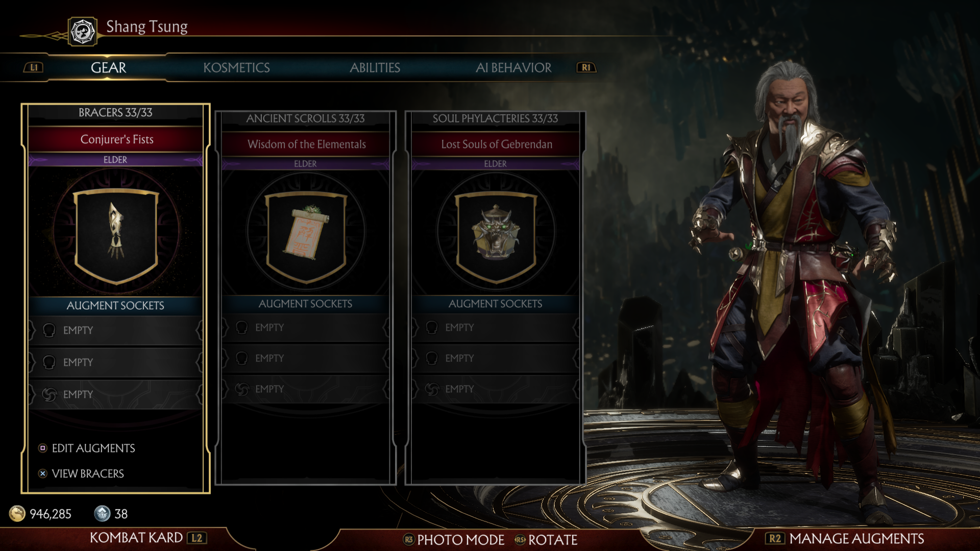Image resolution: width=980 pixels, height=551 pixels.
Task: Click the R1 shoulder button icon
Action: pos(586,67)
